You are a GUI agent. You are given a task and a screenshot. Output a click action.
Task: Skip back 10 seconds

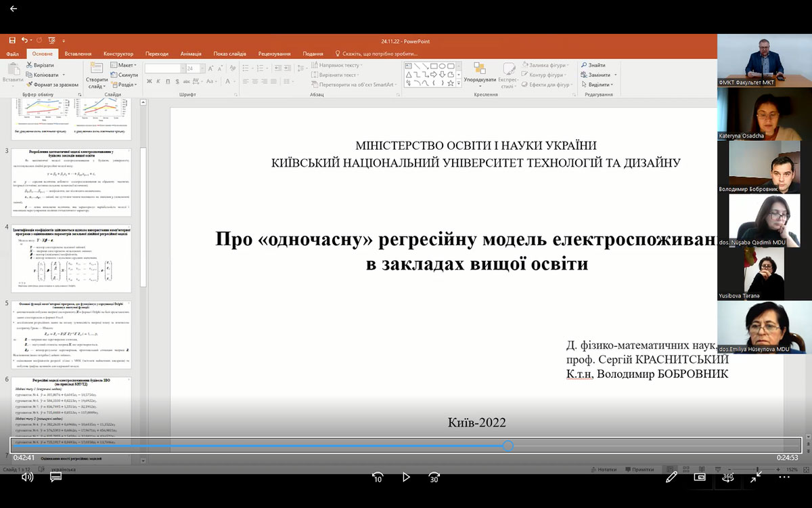click(x=378, y=477)
